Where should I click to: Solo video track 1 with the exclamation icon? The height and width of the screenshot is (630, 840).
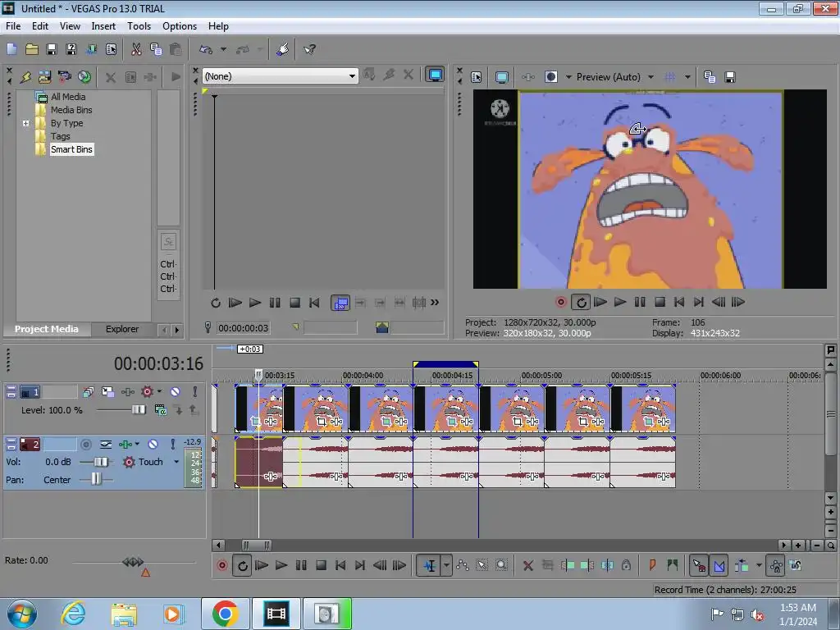tap(195, 391)
